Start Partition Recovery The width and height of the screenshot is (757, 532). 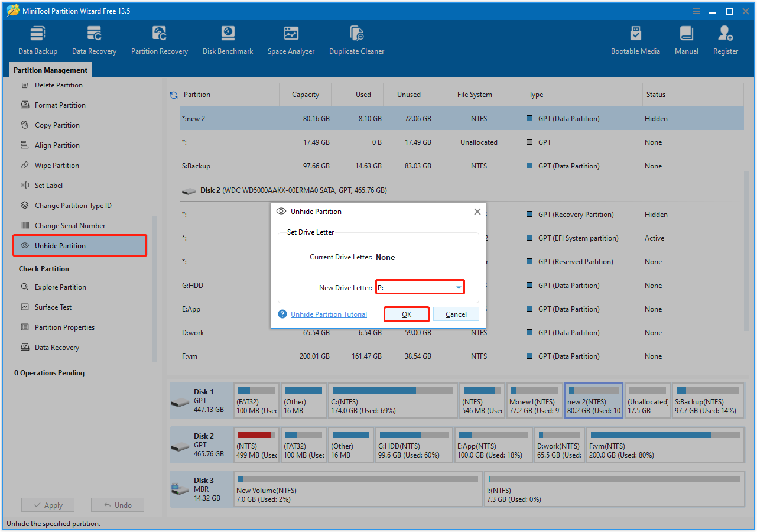159,39
